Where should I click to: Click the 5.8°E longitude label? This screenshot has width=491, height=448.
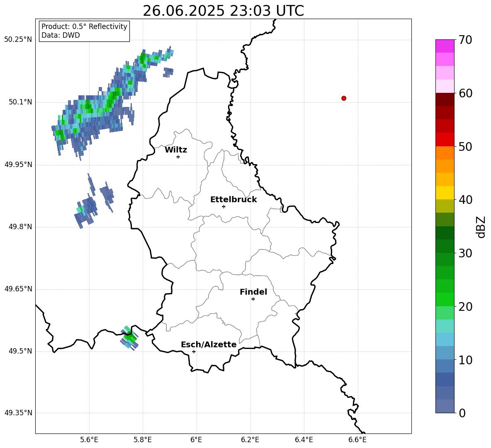click(143, 440)
